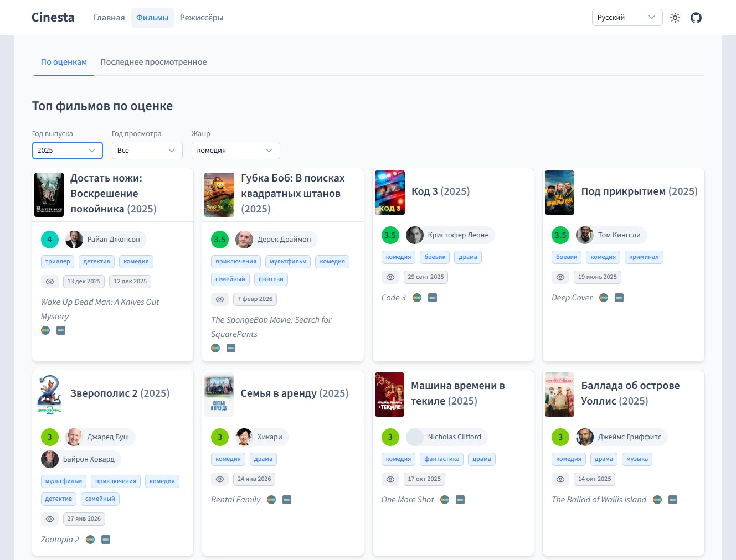Click eye icon on Баллада об острове Уоллис card
The width and height of the screenshot is (736, 560).
click(560, 479)
